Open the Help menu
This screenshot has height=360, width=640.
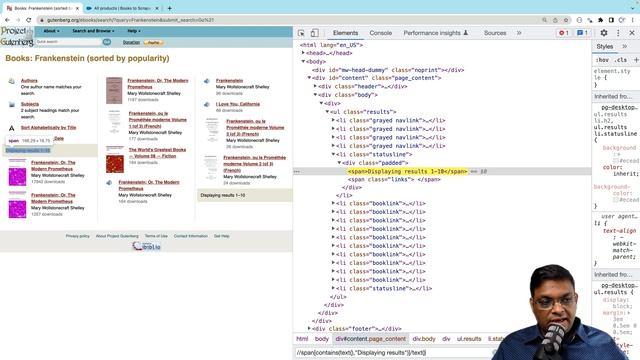pyautogui.click(x=134, y=31)
